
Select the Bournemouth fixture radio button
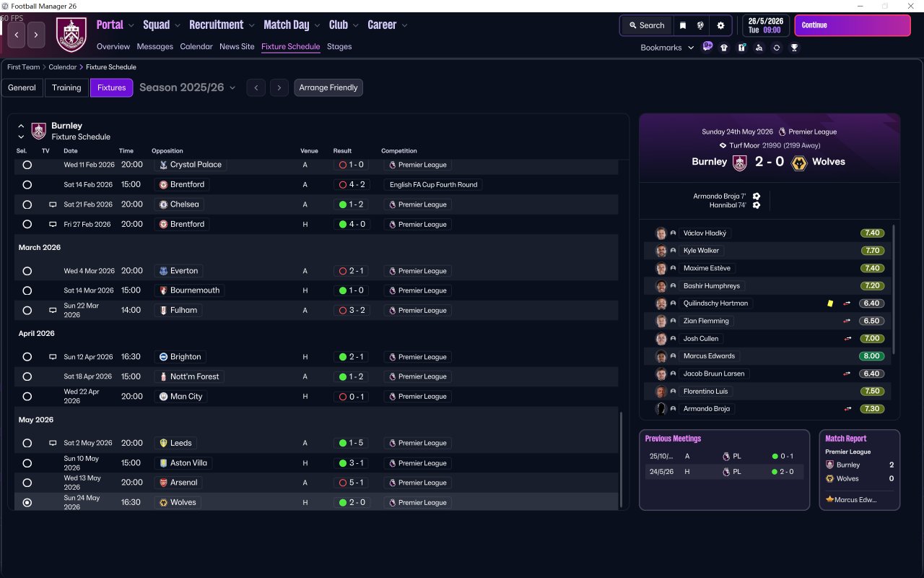27,290
